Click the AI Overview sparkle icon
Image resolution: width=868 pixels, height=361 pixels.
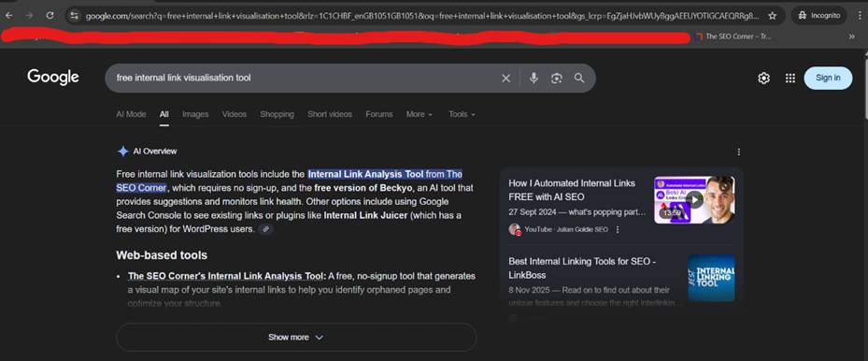coord(123,152)
